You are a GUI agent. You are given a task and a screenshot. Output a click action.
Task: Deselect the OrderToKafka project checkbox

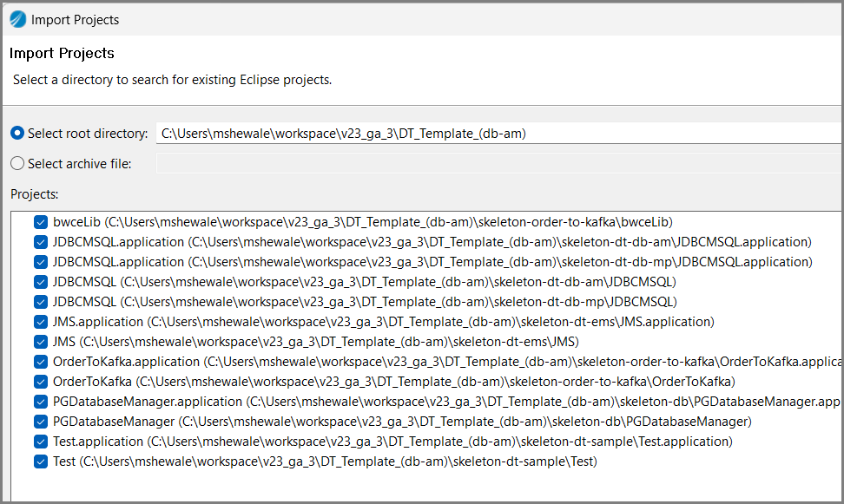coord(41,382)
